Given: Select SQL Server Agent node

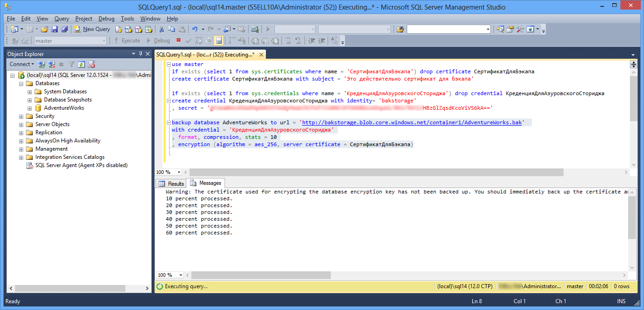Looking at the screenshot, I should [82, 165].
